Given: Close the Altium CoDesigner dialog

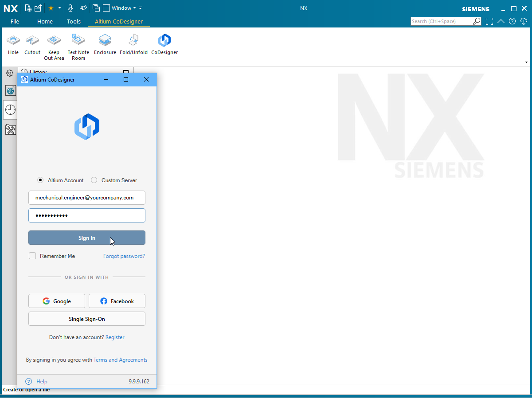Looking at the screenshot, I should pyautogui.click(x=146, y=79).
